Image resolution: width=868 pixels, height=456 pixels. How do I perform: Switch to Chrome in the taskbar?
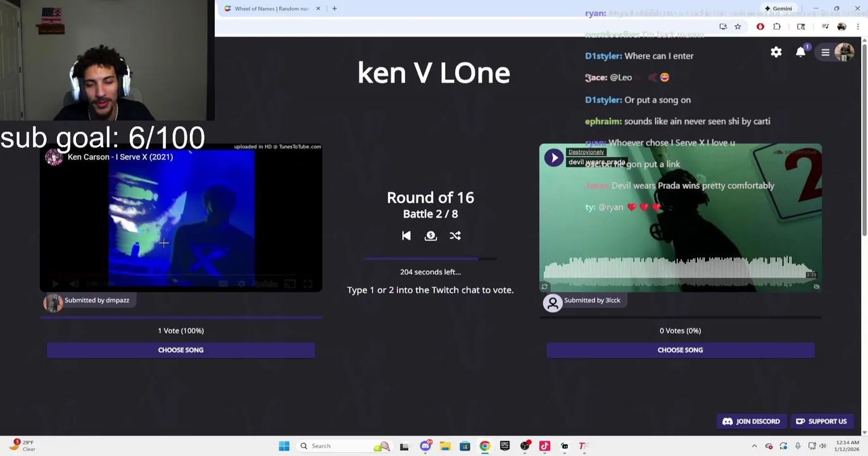(x=484, y=446)
